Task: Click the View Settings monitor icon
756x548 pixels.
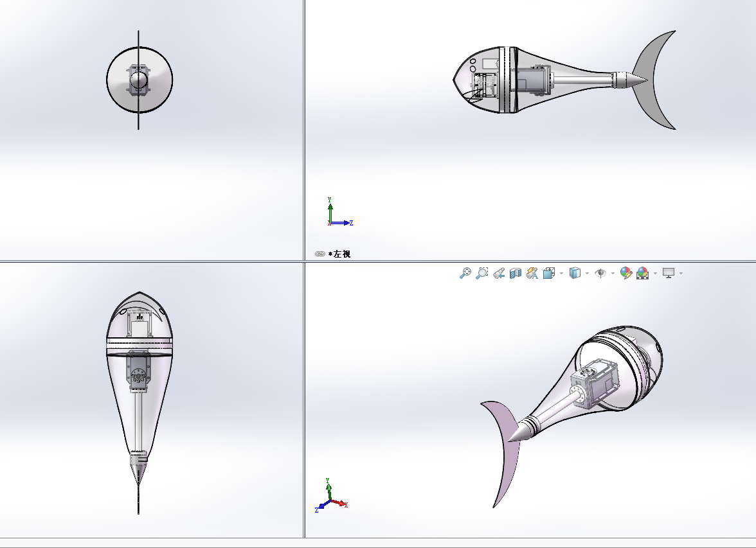Action: point(669,273)
